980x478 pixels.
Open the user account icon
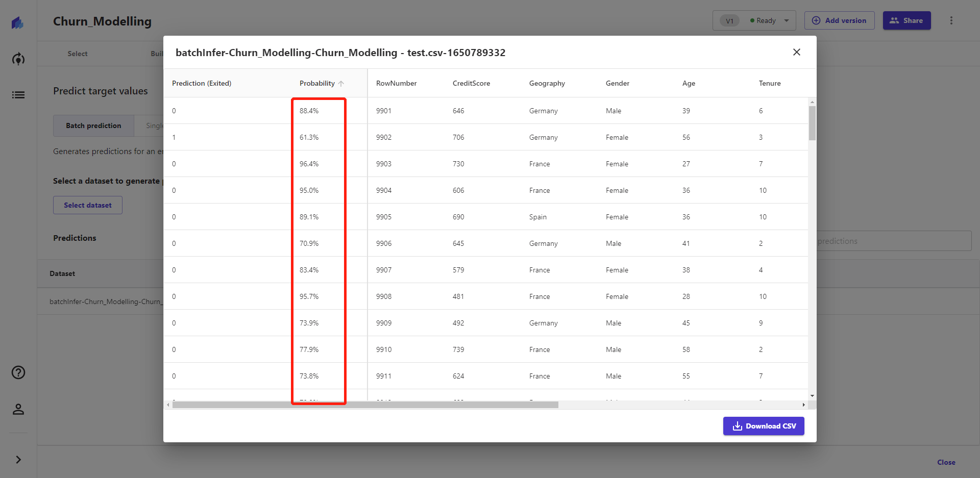(x=18, y=409)
